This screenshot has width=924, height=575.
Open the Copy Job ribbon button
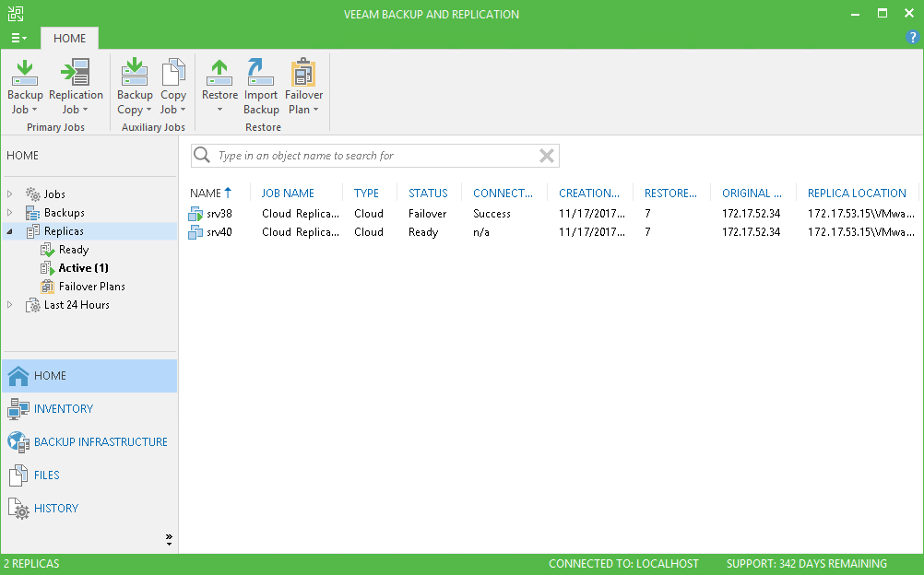[x=173, y=86]
